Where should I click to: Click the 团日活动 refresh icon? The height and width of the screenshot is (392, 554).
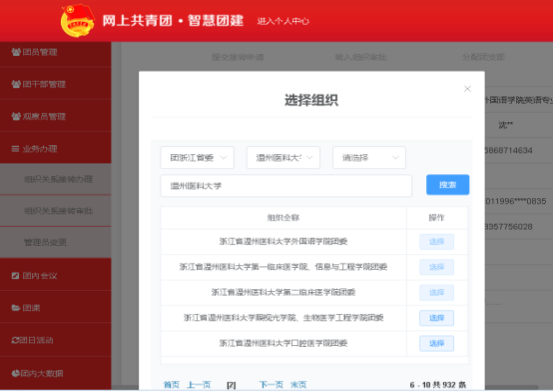coord(15,340)
